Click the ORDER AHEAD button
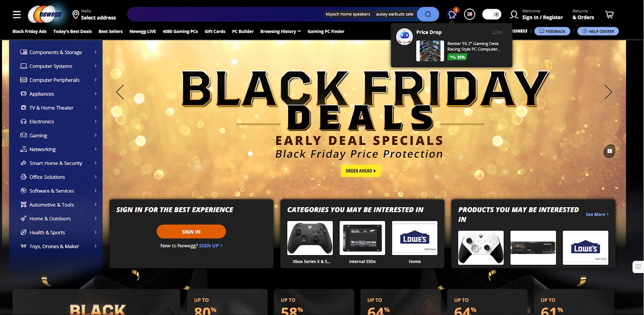The width and height of the screenshot is (644, 315). [361, 171]
